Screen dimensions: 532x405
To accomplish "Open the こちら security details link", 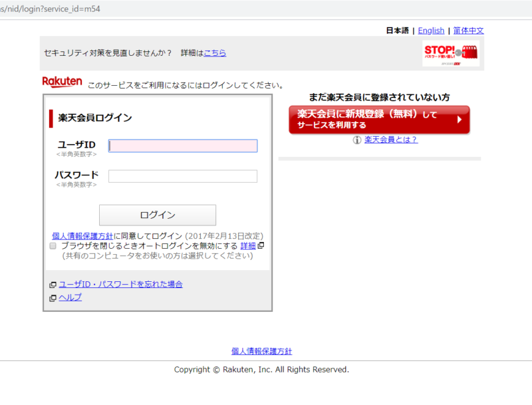I will (215, 53).
